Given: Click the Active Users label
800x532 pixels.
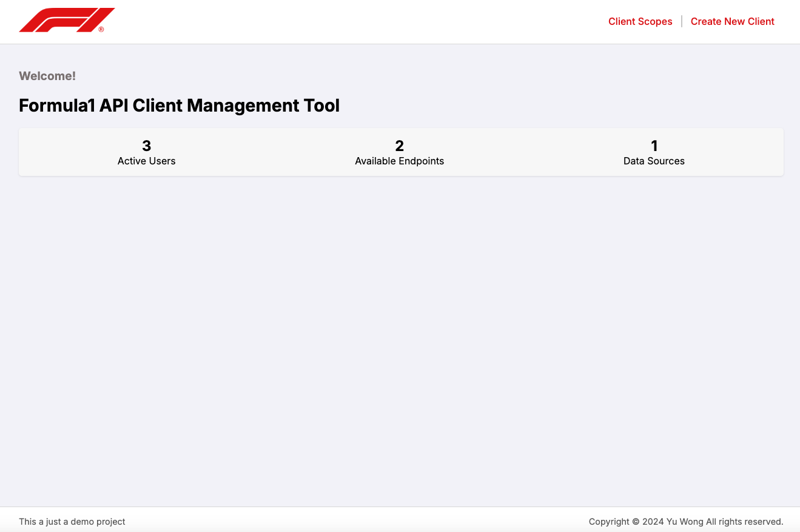Looking at the screenshot, I should [x=146, y=161].
